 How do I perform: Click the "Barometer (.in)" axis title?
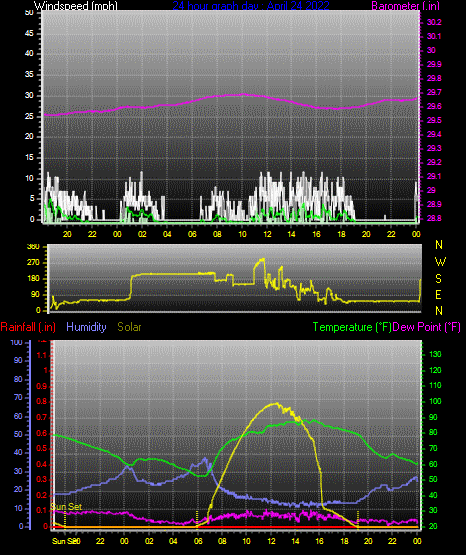tap(405, 5)
